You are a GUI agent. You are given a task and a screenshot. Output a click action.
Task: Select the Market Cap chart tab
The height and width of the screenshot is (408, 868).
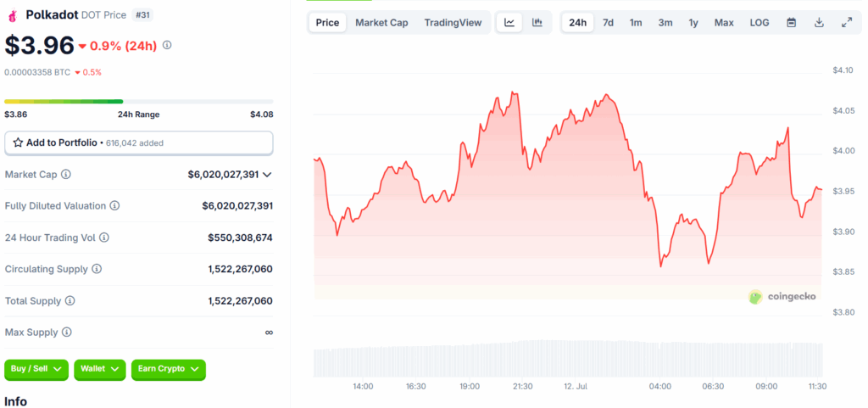click(381, 23)
